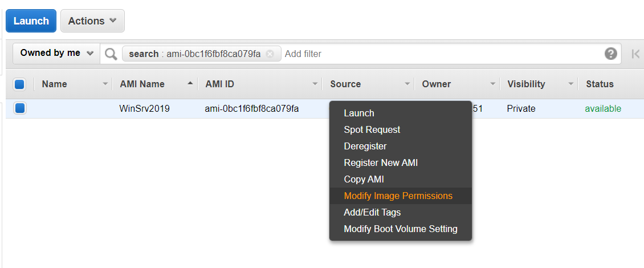
Task: Open the Name column filter arrow
Action: click(x=105, y=84)
